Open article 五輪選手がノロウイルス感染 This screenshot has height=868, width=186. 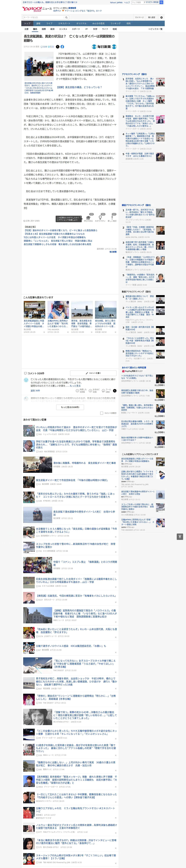(x=71, y=646)
